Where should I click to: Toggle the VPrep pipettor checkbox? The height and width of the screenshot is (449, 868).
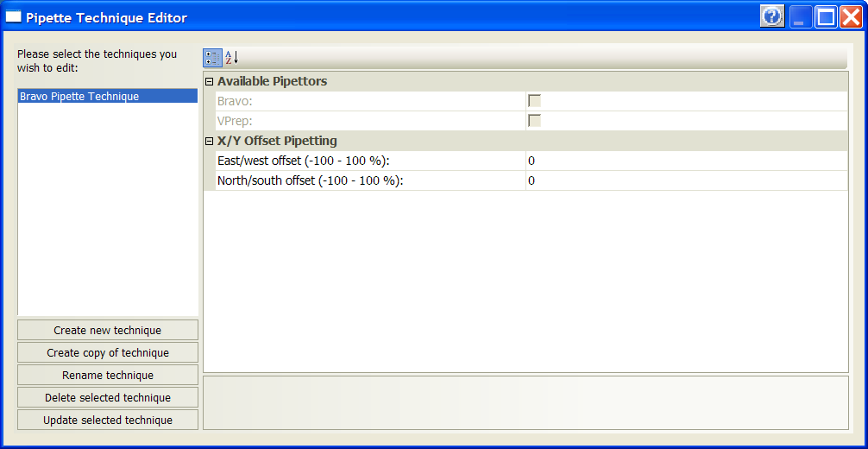point(534,121)
